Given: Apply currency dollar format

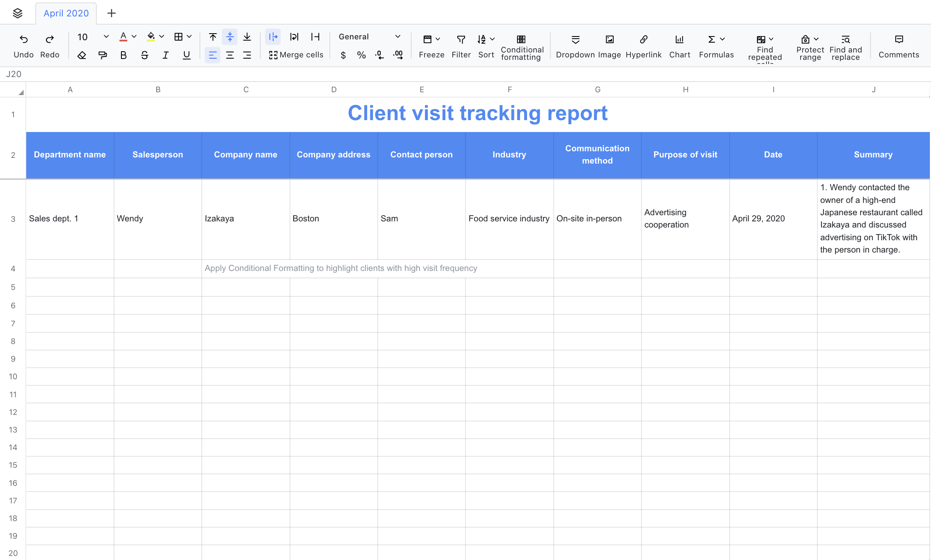Looking at the screenshot, I should pos(343,55).
